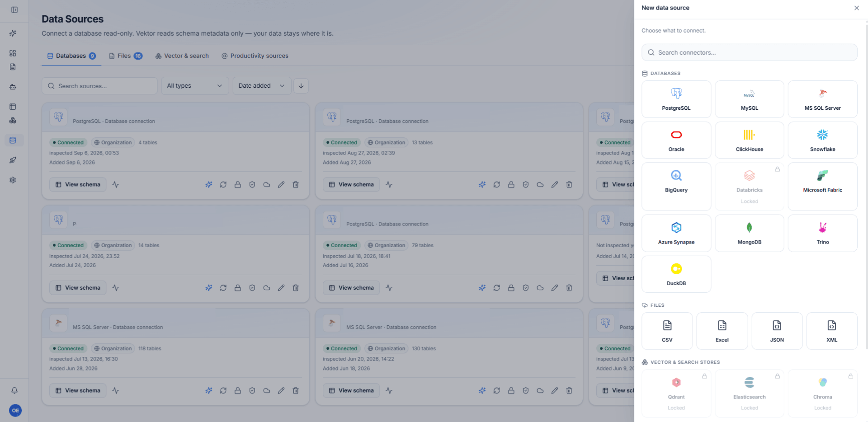
Task: Select the Oracle connector tile
Action: (676, 140)
